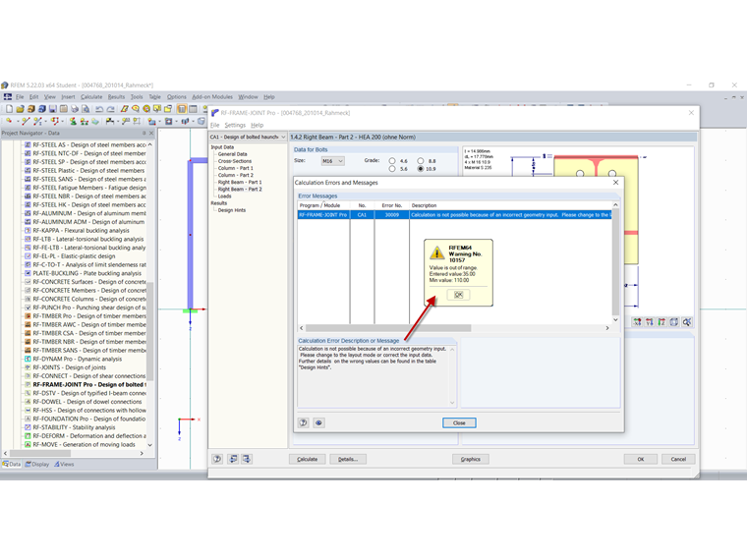
Task: Click the Calculate button
Action: (x=308, y=459)
